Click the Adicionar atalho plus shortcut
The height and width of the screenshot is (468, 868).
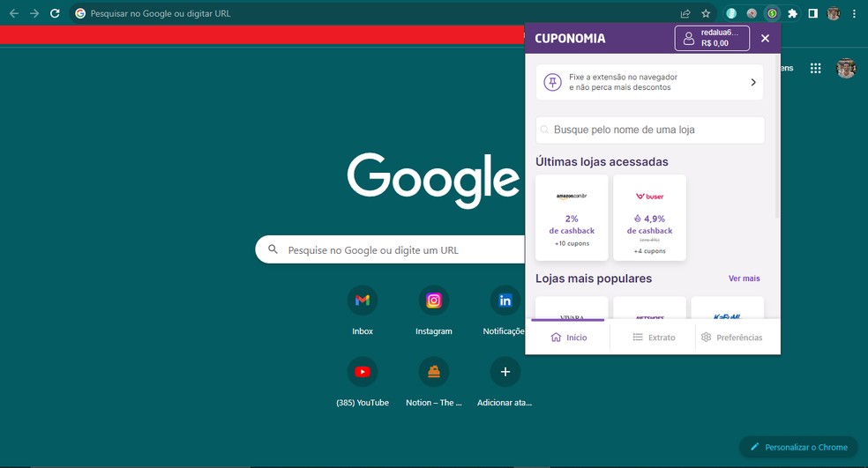505,382
